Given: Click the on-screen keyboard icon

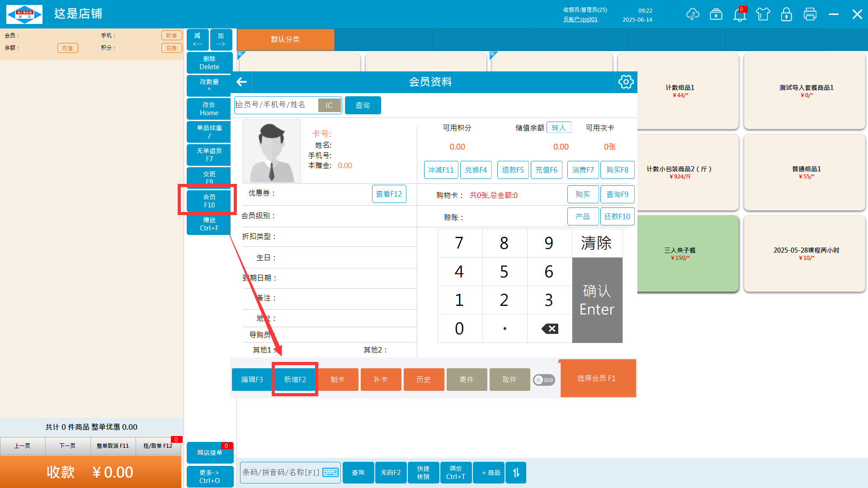Looking at the screenshot, I should point(330,472).
